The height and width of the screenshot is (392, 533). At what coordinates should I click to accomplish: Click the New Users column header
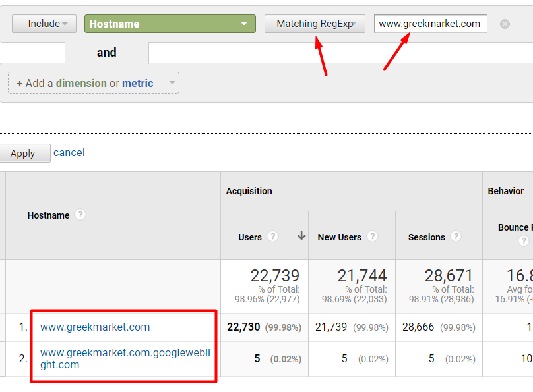click(x=339, y=237)
